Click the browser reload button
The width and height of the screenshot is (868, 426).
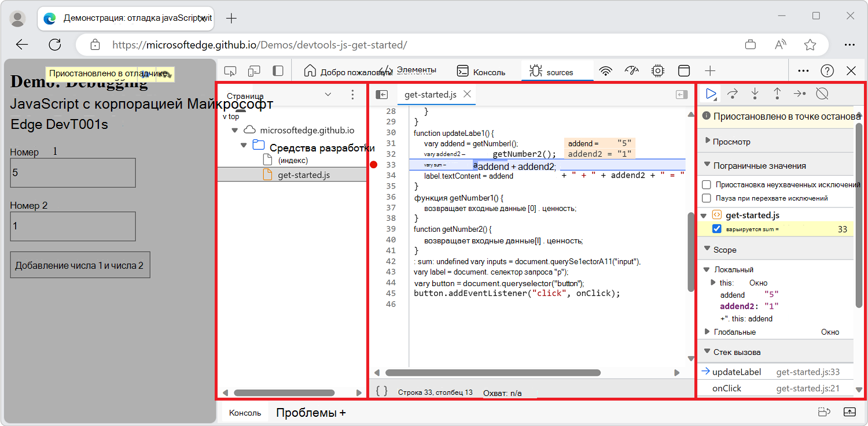coord(55,45)
